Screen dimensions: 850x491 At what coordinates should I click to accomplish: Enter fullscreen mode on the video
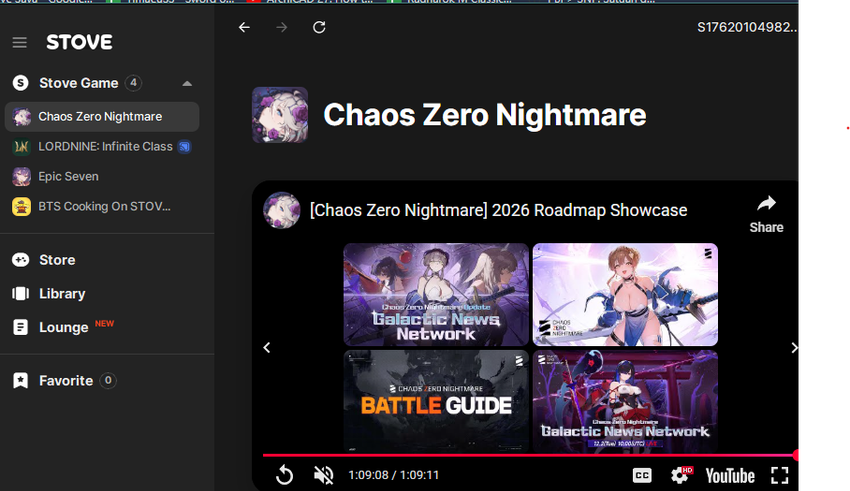point(780,475)
